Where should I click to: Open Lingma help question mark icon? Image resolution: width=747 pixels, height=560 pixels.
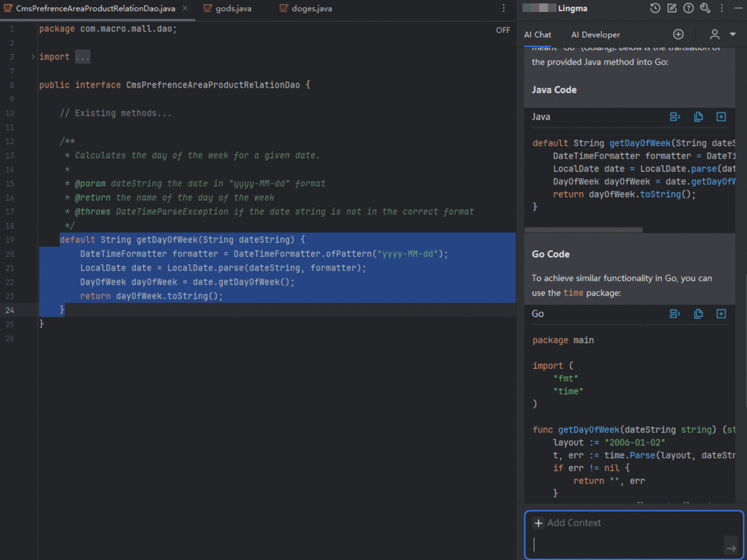688,8
